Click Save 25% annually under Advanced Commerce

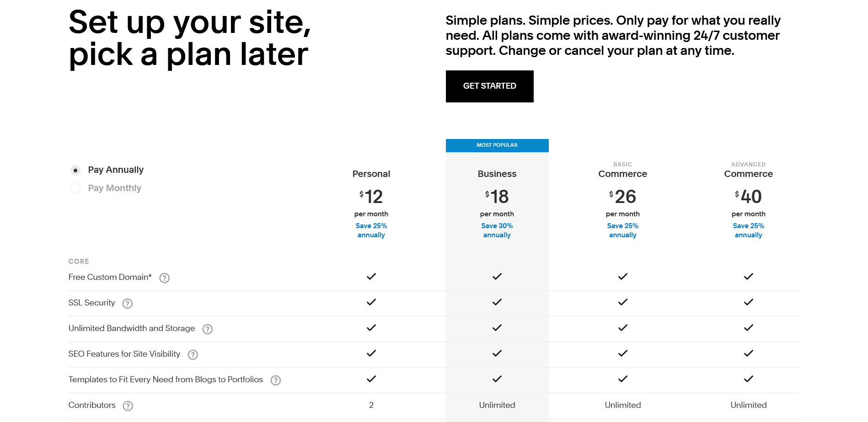click(x=749, y=230)
